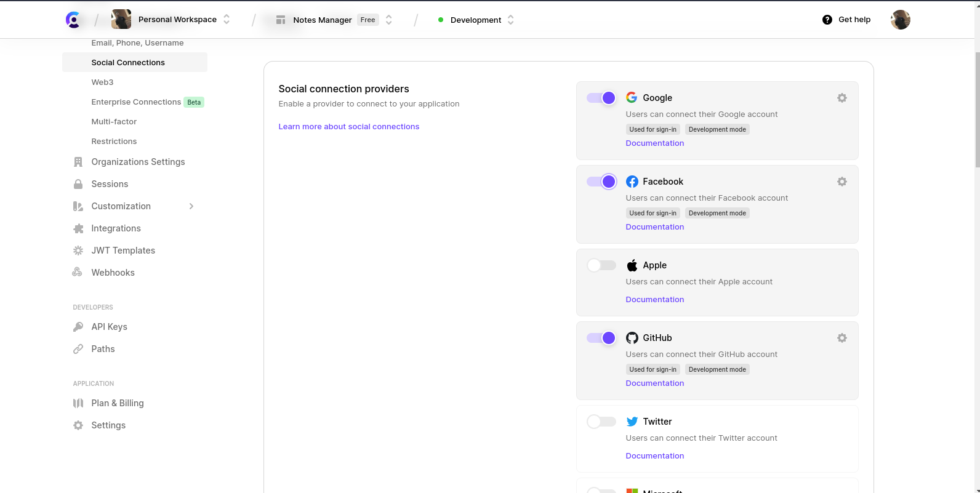Open Restrictions settings

click(114, 142)
